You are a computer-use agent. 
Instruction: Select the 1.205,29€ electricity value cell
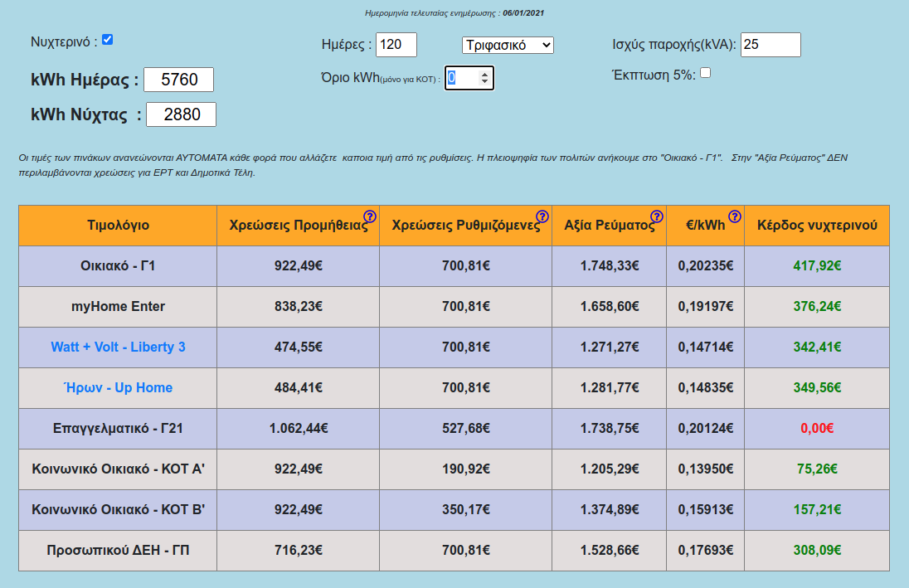610,469
